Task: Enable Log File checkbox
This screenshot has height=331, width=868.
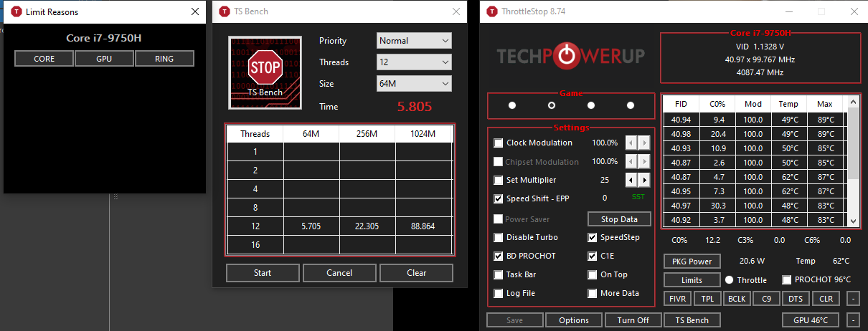Action: pos(499,293)
